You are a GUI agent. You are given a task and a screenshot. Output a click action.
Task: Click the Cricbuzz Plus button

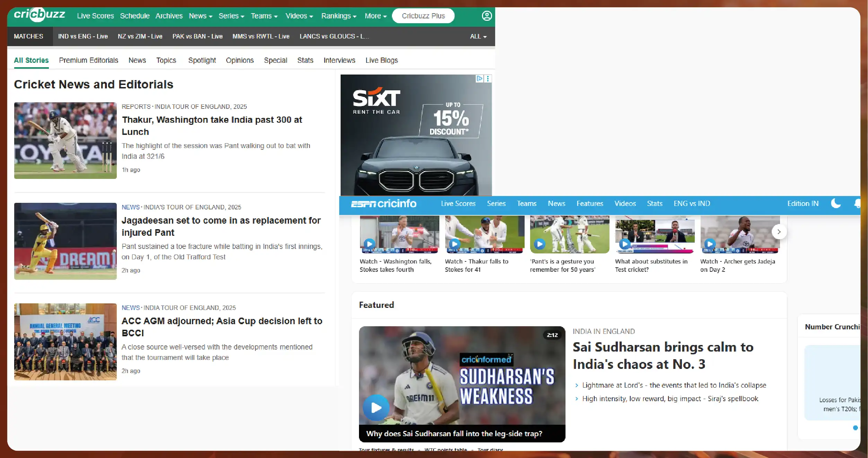[423, 16]
